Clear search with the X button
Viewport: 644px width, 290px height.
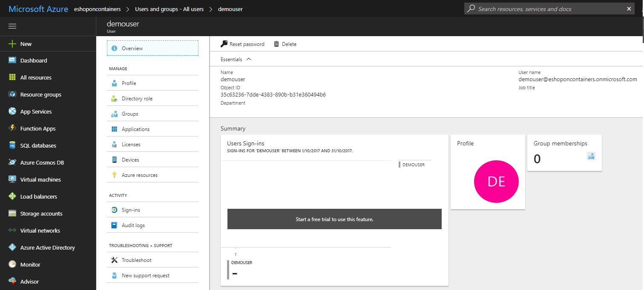tap(629, 9)
